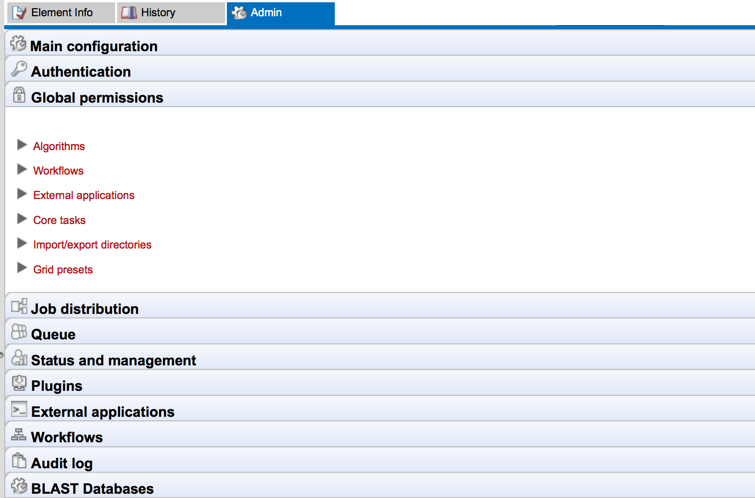Open the Algorithms permissions link
755x498 pixels.
tap(59, 146)
